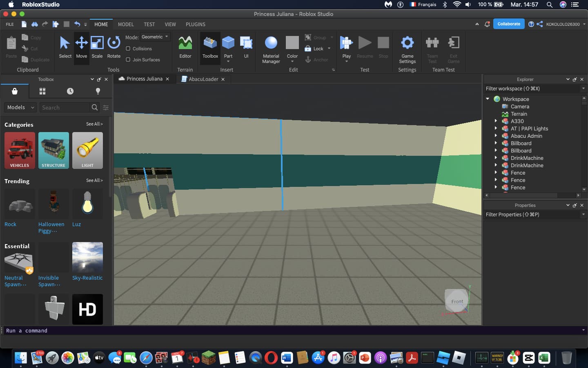
Task: Open the FILE menu
Action: point(10,25)
